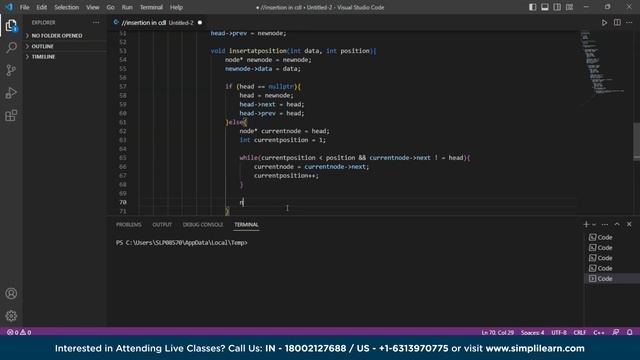Open notifications bell in status bar
The height and width of the screenshot is (360, 640).
point(629,332)
